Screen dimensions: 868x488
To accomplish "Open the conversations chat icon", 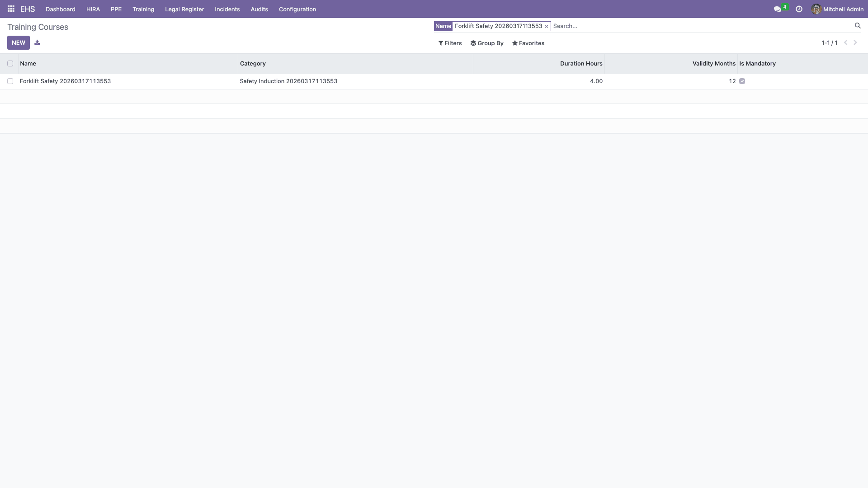I will pyautogui.click(x=777, y=9).
